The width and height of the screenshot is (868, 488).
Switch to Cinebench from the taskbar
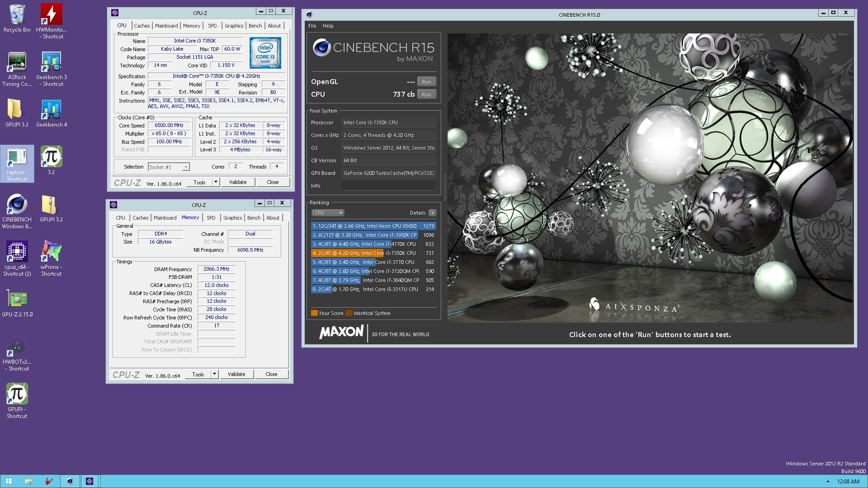[x=70, y=481]
